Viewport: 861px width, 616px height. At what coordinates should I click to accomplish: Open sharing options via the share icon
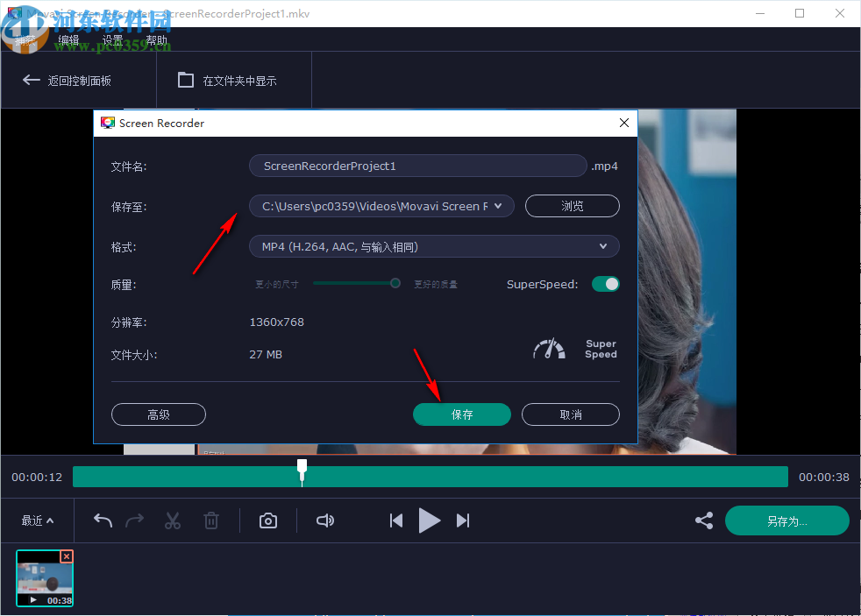tap(703, 520)
